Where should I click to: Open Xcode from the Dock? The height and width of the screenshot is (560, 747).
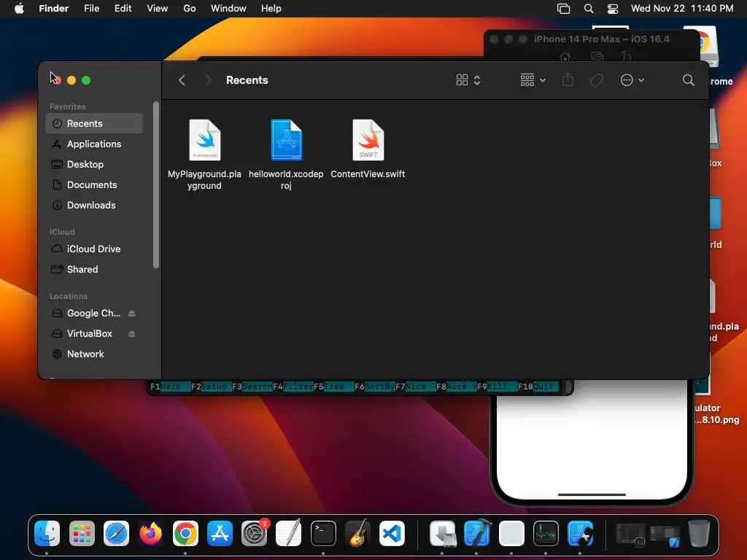click(x=477, y=533)
